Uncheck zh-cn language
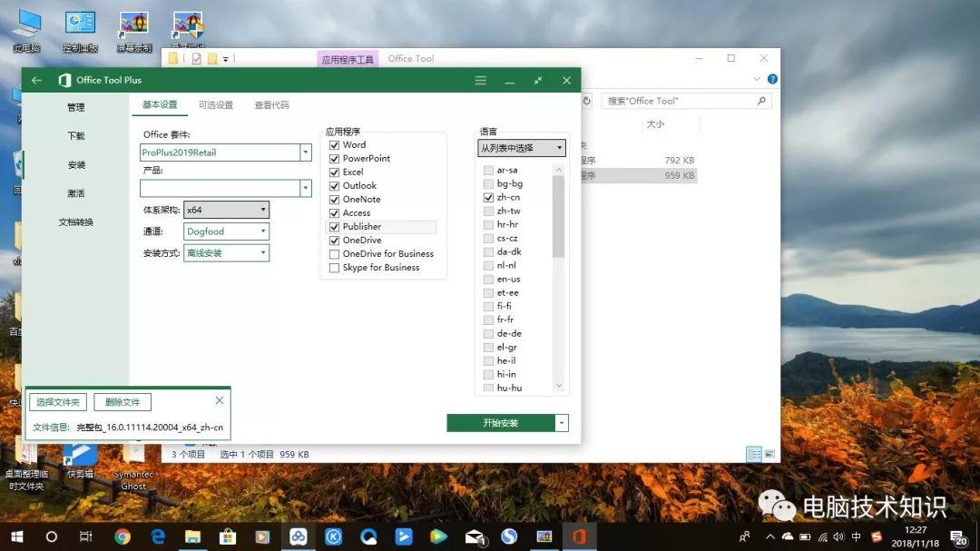980x551 pixels. click(x=488, y=197)
